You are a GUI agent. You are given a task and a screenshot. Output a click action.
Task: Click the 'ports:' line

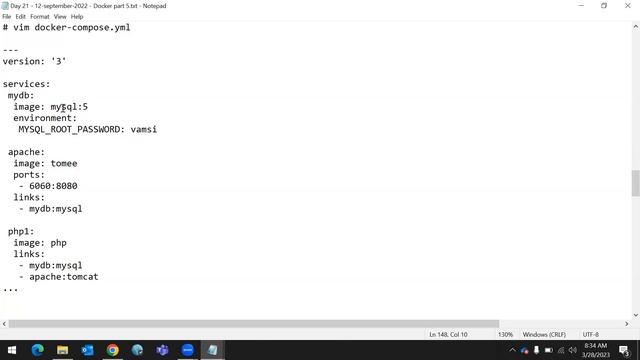29,175
